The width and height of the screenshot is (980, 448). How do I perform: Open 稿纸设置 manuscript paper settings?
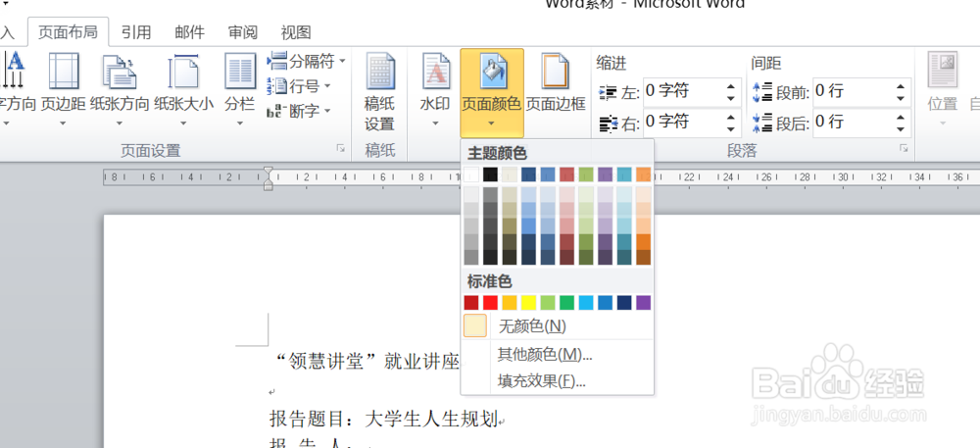(x=379, y=94)
